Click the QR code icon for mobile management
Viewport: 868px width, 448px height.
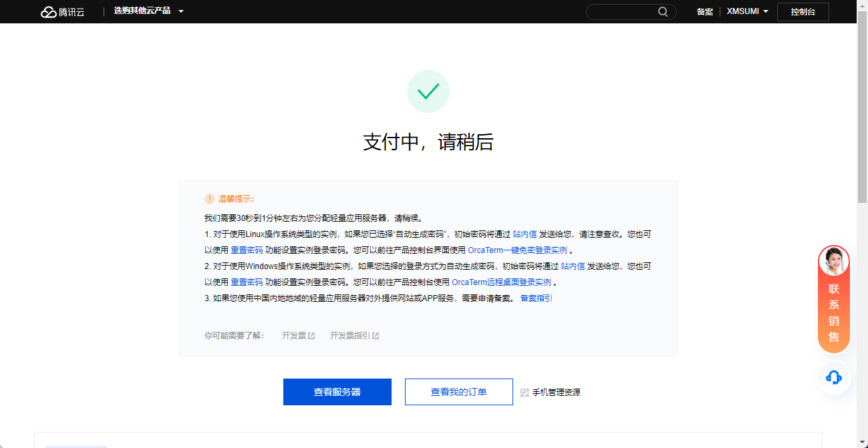coord(525,393)
